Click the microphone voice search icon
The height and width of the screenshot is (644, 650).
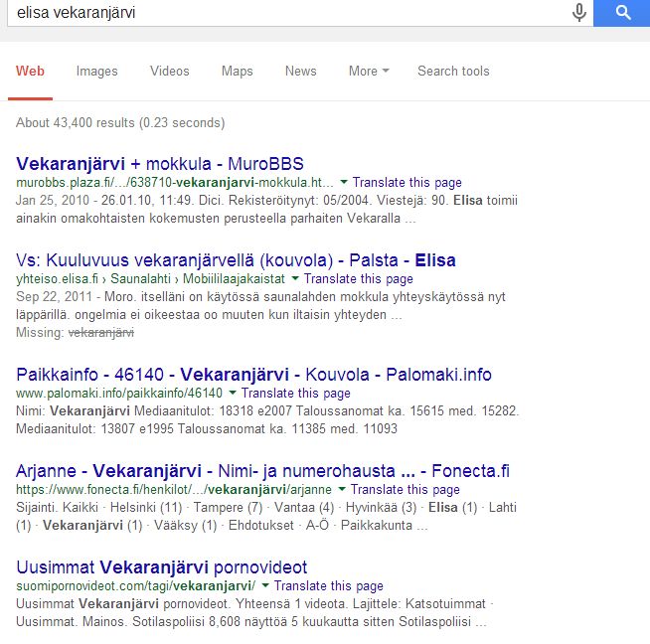coord(578,13)
